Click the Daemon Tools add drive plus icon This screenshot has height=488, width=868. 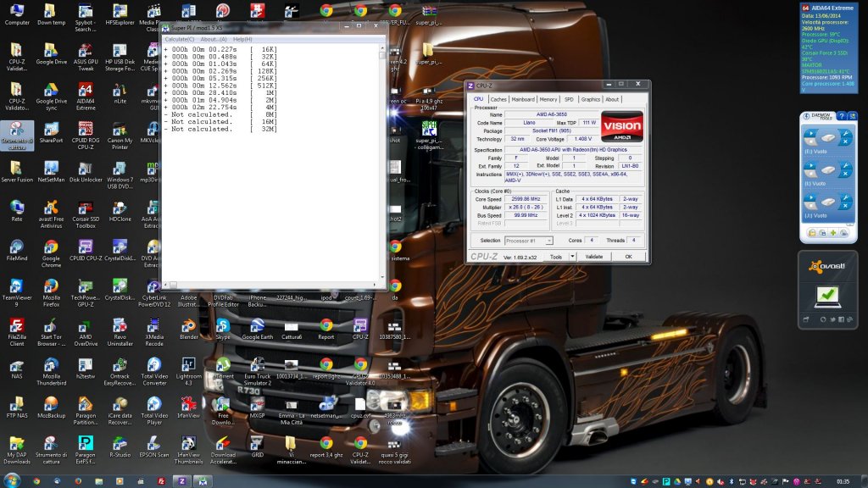pyautogui.click(x=833, y=233)
